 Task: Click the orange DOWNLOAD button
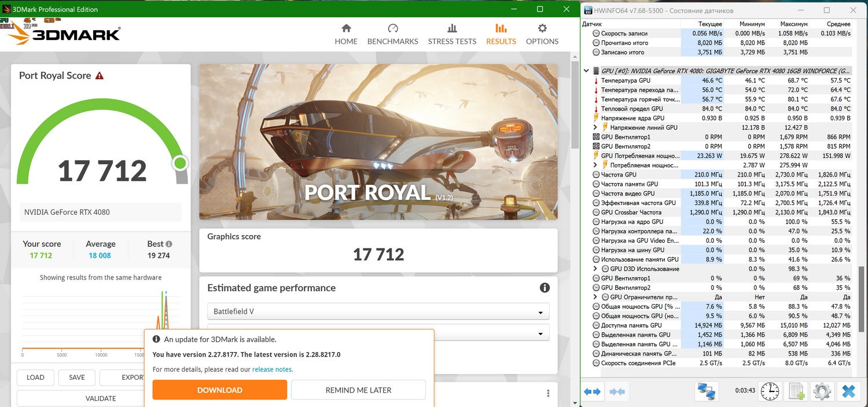coord(220,390)
